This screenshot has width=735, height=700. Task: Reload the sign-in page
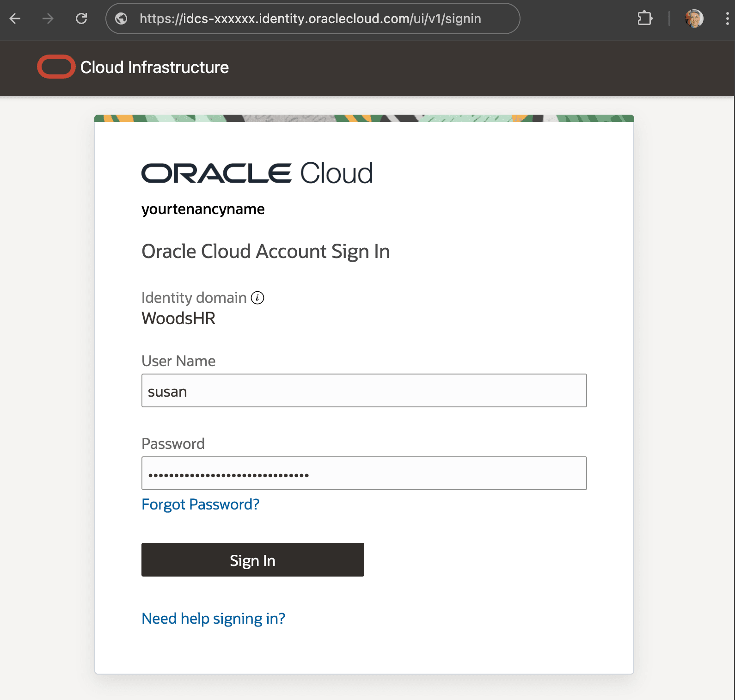pyautogui.click(x=81, y=18)
